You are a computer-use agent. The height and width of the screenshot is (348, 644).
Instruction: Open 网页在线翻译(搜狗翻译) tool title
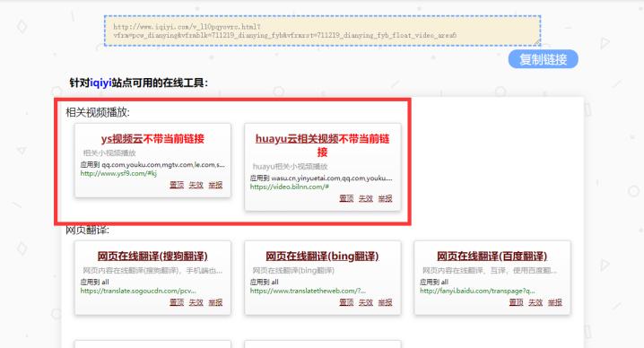pos(152,257)
